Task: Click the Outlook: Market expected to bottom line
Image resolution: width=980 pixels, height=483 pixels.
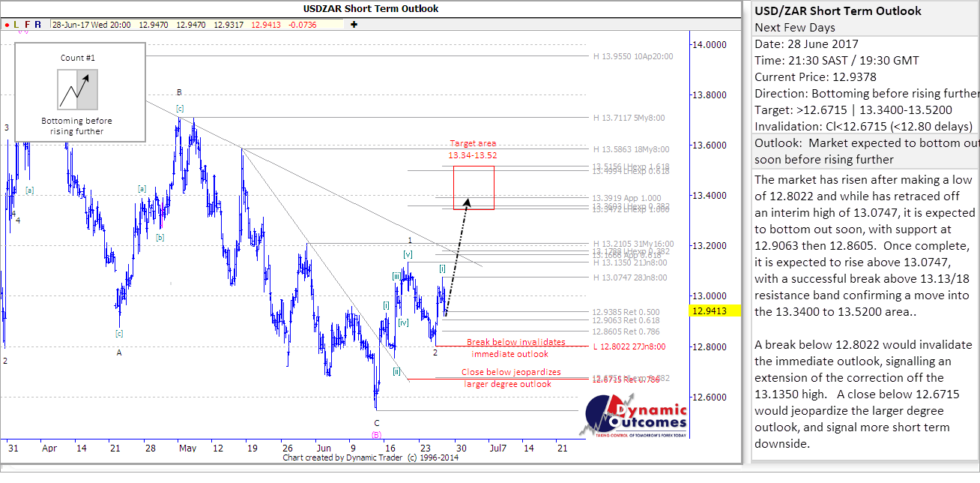Action: (x=867, y=143)
